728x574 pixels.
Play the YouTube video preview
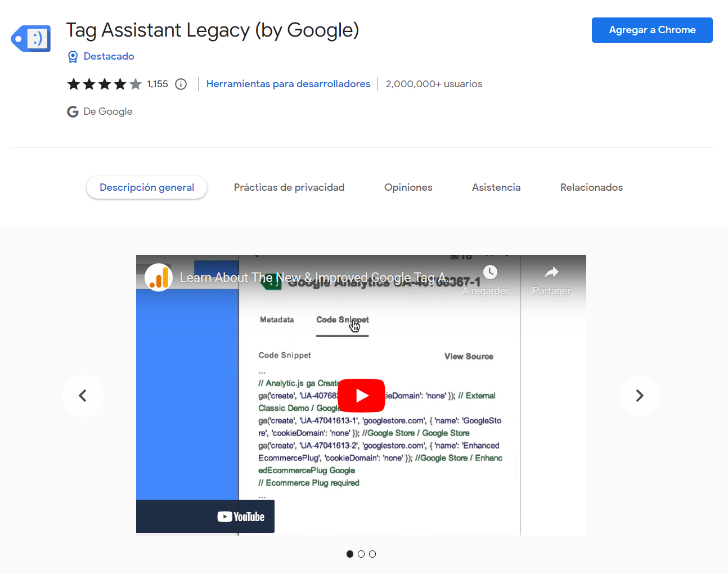pyautogui.click(x=361, y=396)
